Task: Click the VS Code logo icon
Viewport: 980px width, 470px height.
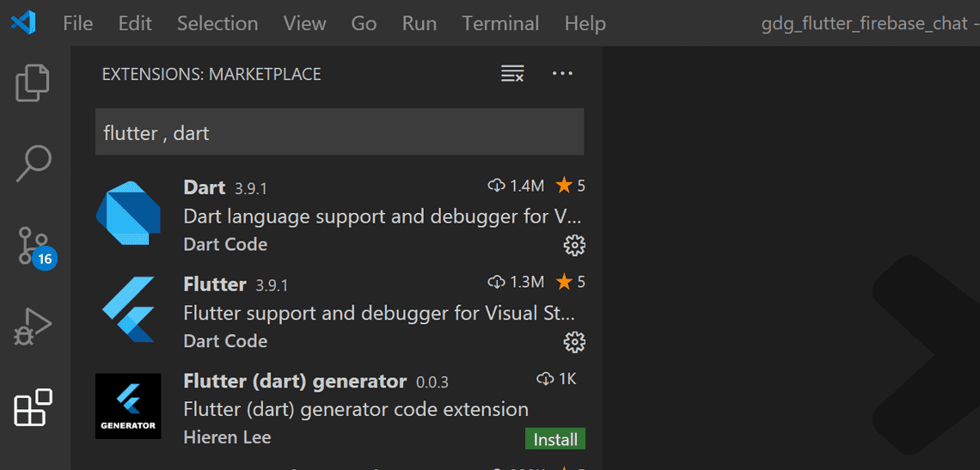Action: [24, 23]
